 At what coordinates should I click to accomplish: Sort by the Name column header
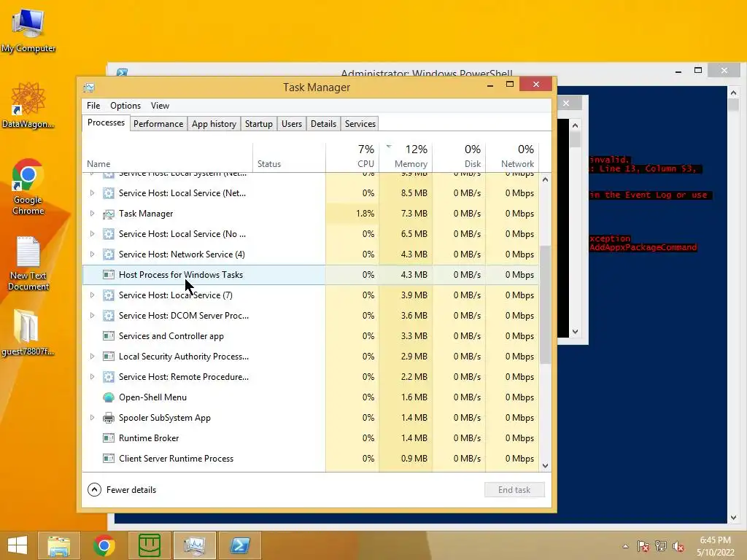pos(167,157)
